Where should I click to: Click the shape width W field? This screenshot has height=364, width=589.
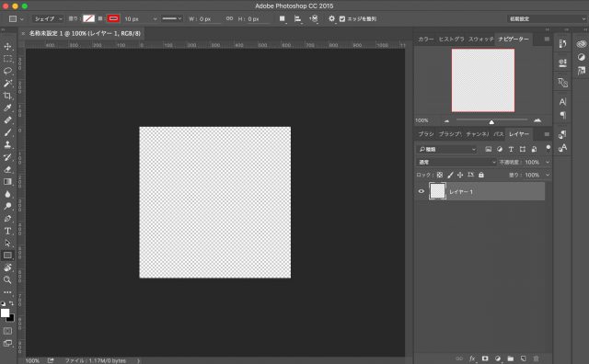(210, 19)
